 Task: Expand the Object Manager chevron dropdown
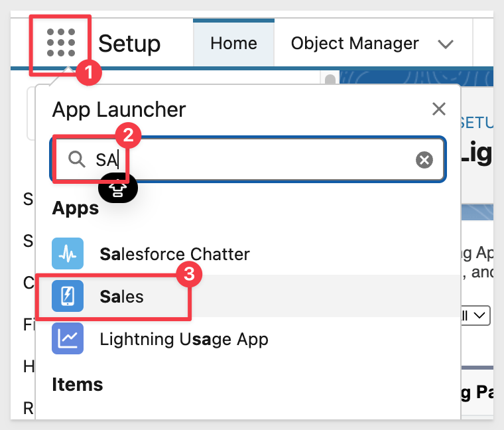tap(446, 44)
